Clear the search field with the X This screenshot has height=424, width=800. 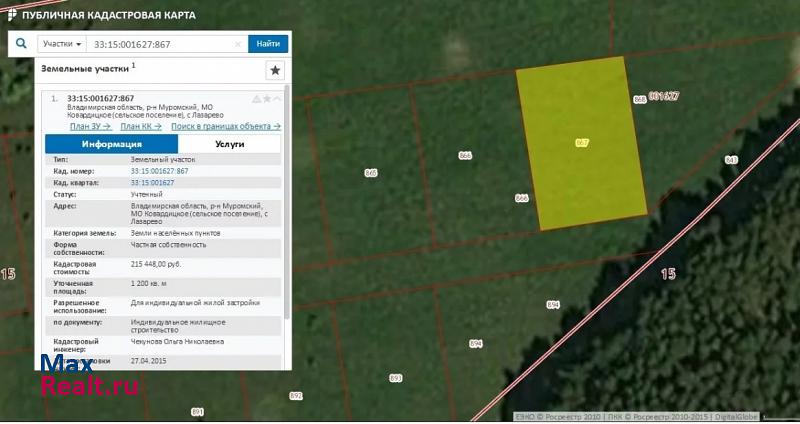(x=238, y=44)
